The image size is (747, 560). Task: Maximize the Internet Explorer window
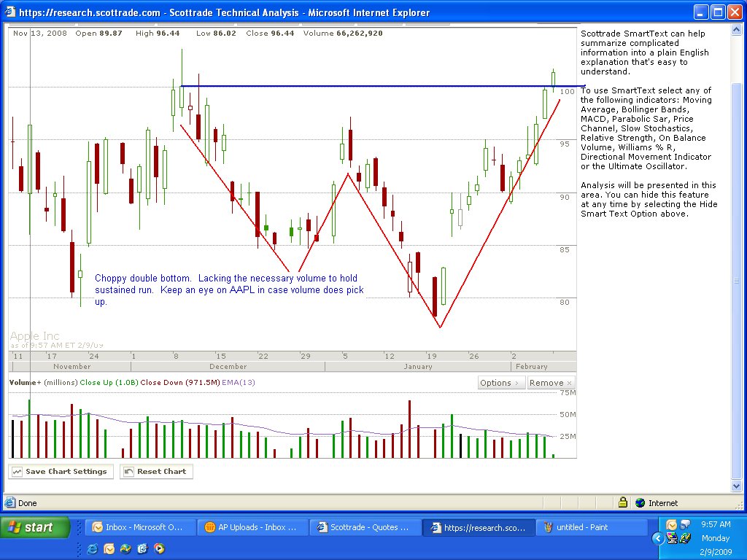[718, 12]
